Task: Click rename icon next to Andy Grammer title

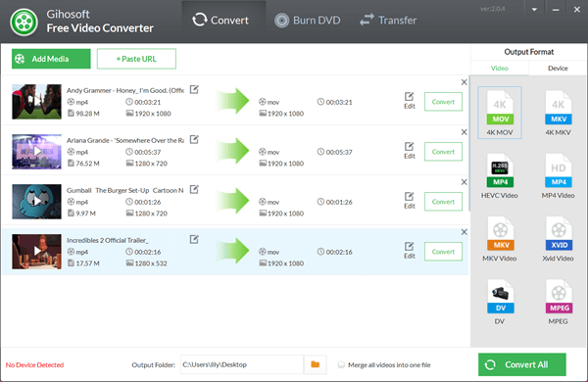Action: [x=194, y=89]
